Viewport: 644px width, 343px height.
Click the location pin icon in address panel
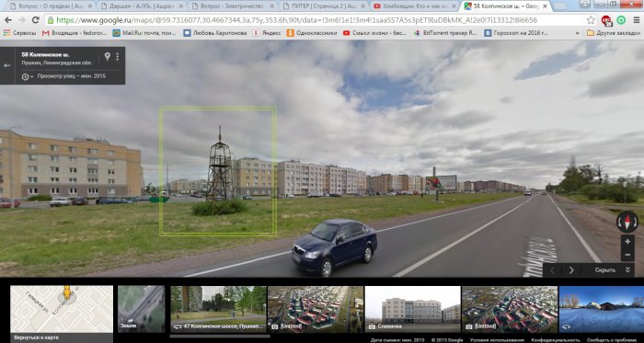coord(108,57)
